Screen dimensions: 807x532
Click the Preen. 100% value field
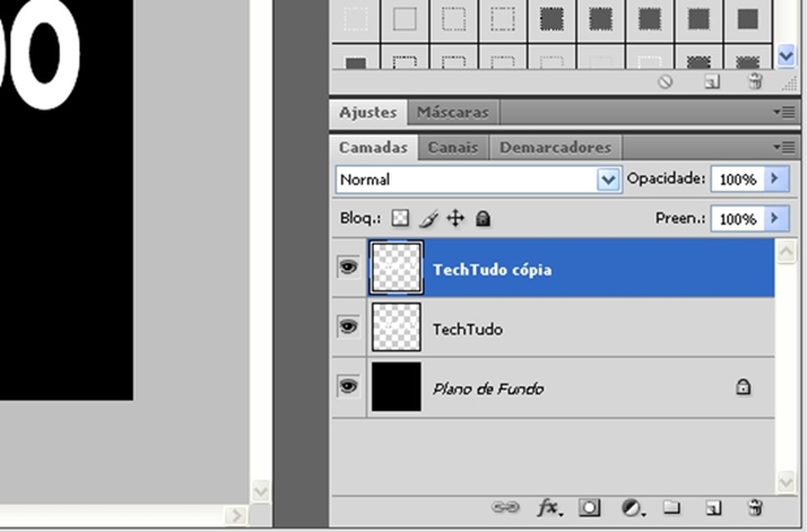click(x=737, y=219)
